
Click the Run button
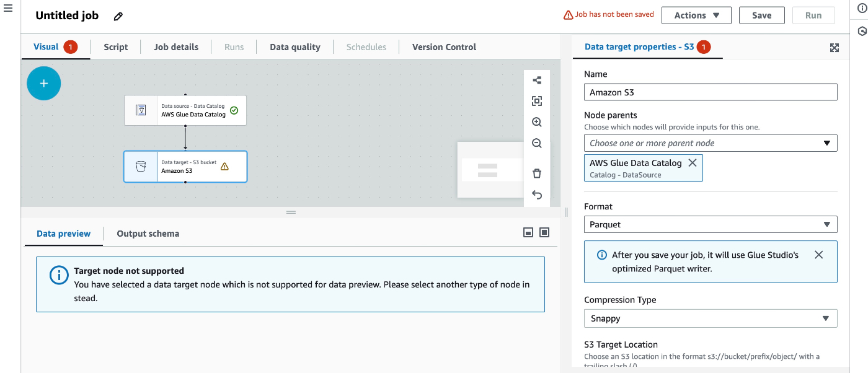pyautogui.click(x=813, y=15)
